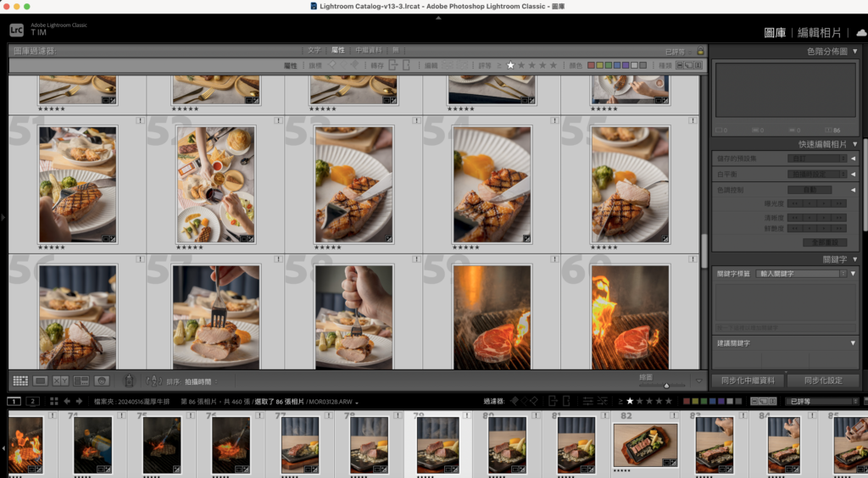The width and height of the screenshot is (868, 478).
Task: Toggle the one-star rating filter in library filter bar
Action: coord(510,65)
